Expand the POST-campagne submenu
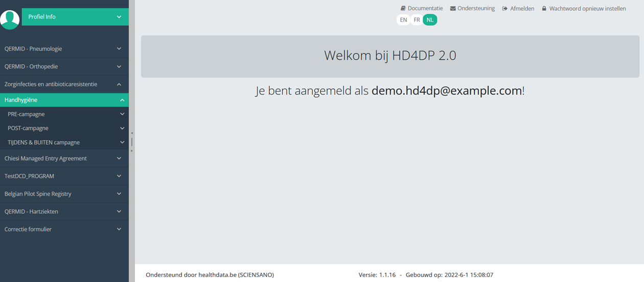This screenshot has width=644, height=282. [122, 128]
